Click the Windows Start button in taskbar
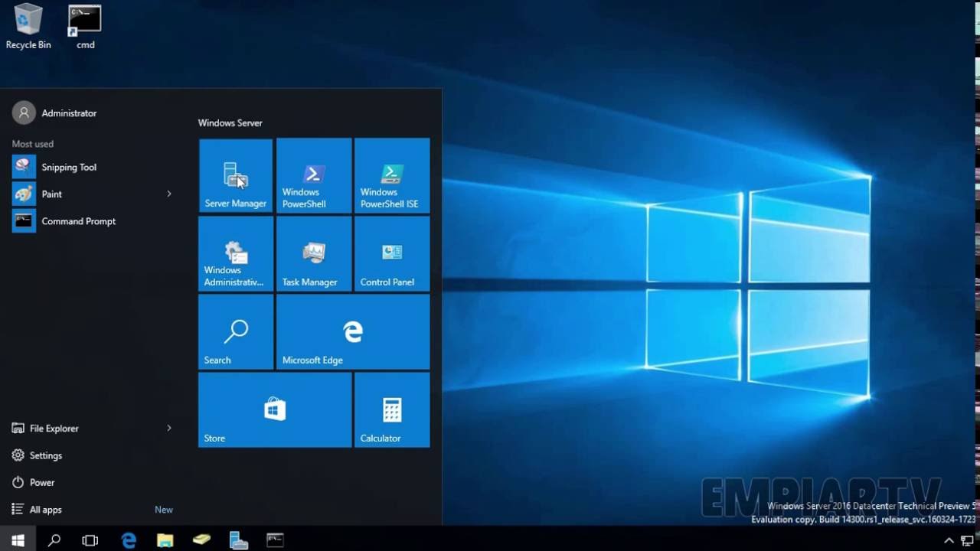Screen dimensions: 980x551 tap(18, 540)
